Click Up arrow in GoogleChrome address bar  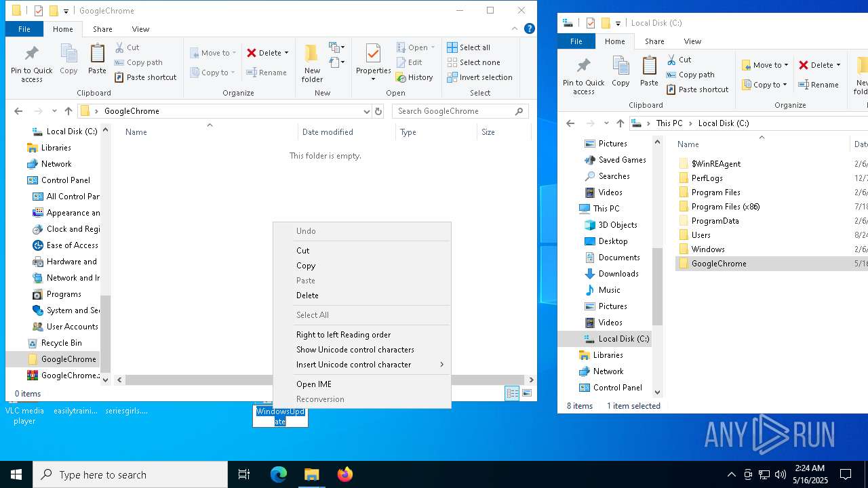tap(68, 111)
